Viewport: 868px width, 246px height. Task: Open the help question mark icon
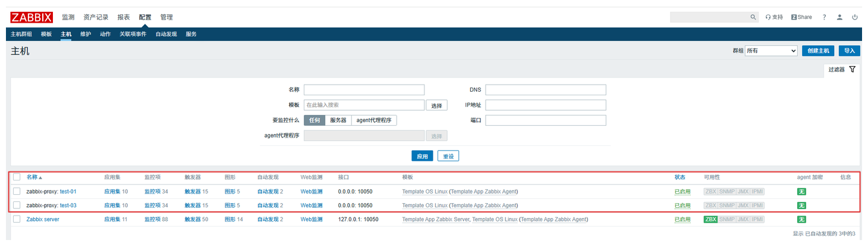(825, 17)
